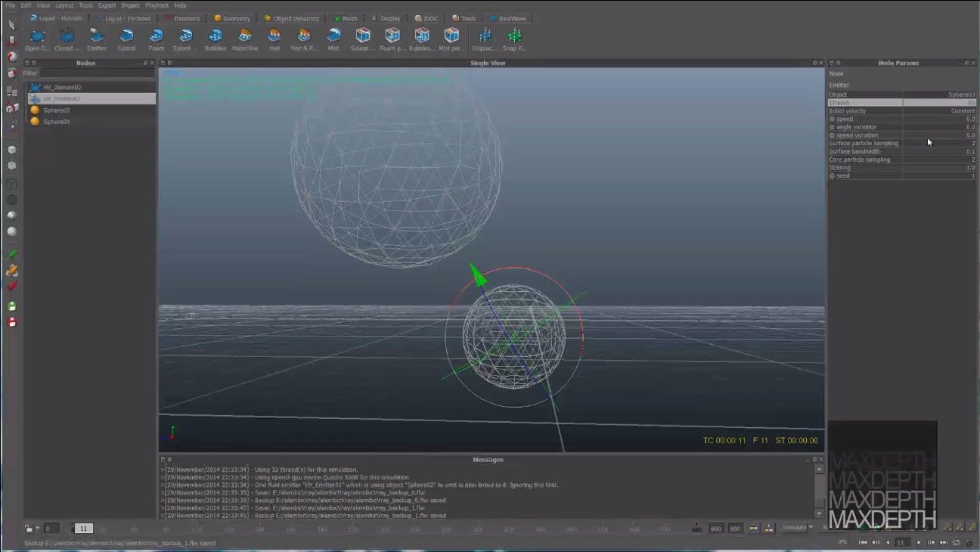Open the Simulate button dropdown arrow

pos(811,528)
